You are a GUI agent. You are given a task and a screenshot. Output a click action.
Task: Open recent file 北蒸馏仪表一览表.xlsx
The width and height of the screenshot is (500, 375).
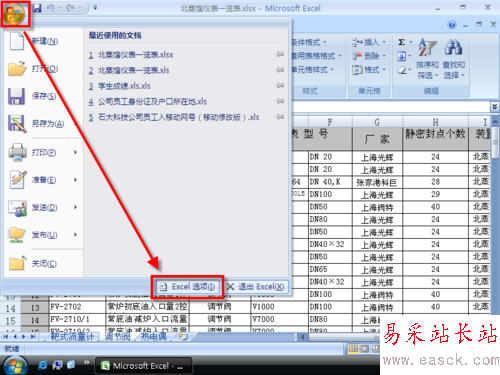136,55
